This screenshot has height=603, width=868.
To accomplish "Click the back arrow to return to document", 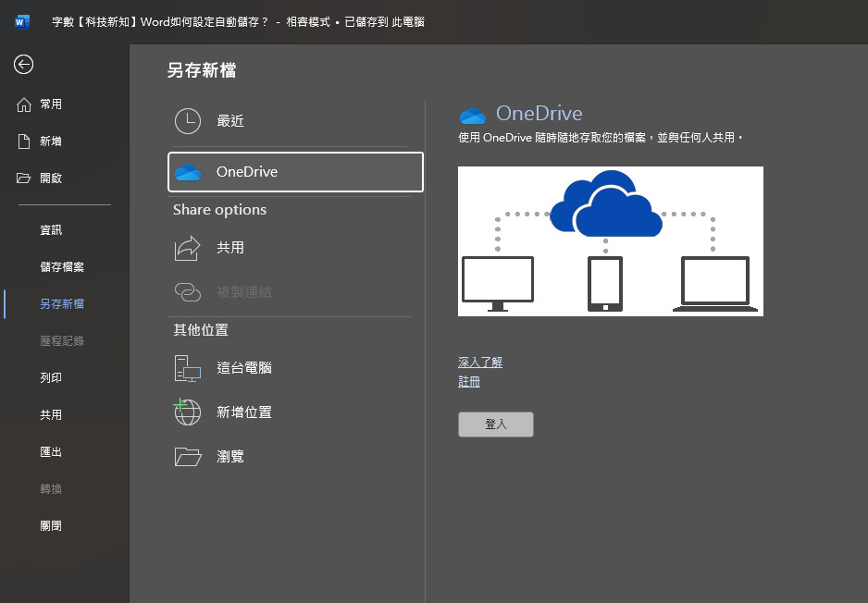I will [x=23, y=65].
